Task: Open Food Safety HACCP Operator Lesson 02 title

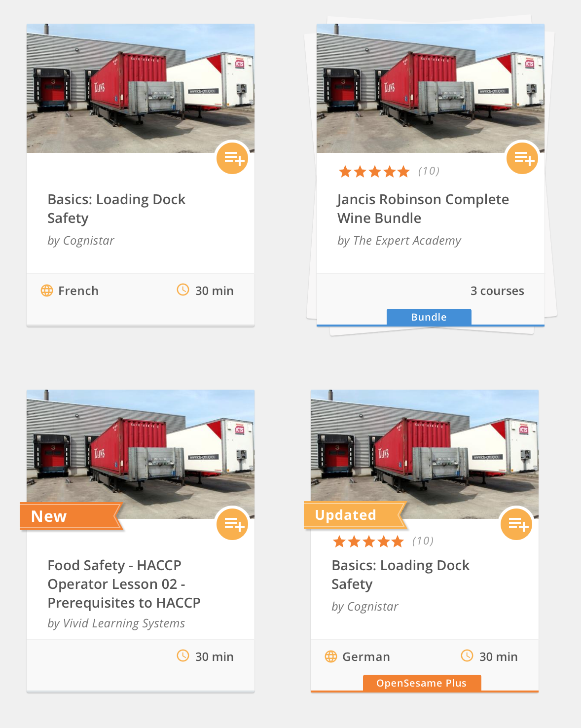Action: click(x=124, y=584)
